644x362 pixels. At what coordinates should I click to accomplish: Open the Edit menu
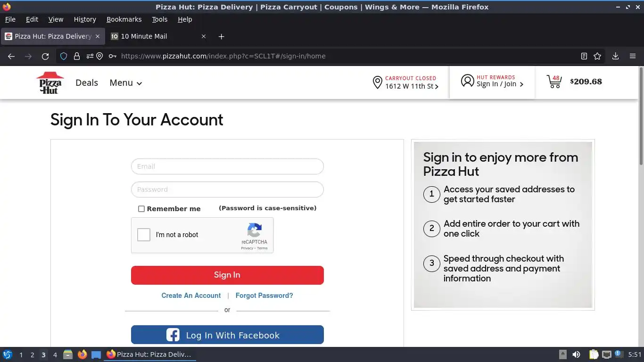pyautogui.click(x=32, y=19)
